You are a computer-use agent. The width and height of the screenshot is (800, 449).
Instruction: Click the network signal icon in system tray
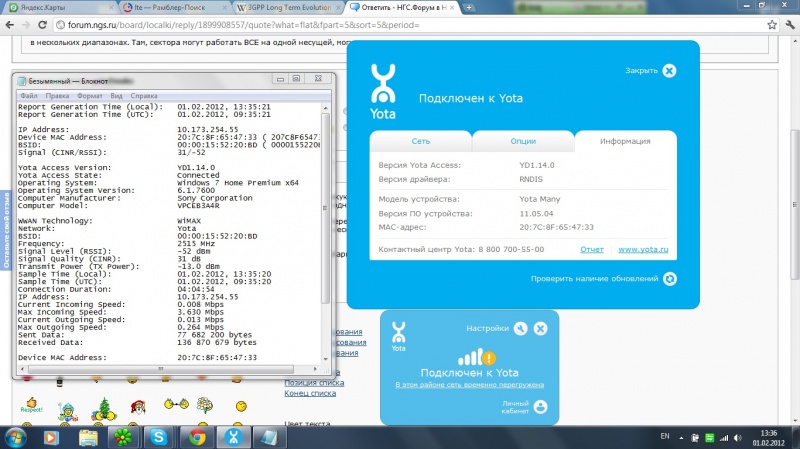(x=724, y=438)
